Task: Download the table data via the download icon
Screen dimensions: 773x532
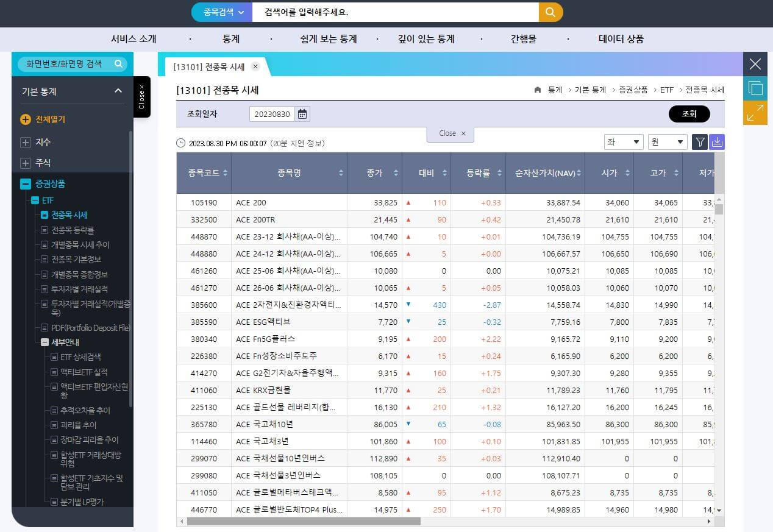Action: 717,142
